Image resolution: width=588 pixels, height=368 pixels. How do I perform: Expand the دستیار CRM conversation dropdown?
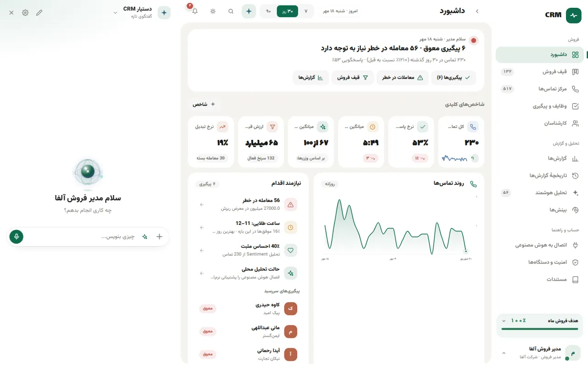click(x=115, y=13)
